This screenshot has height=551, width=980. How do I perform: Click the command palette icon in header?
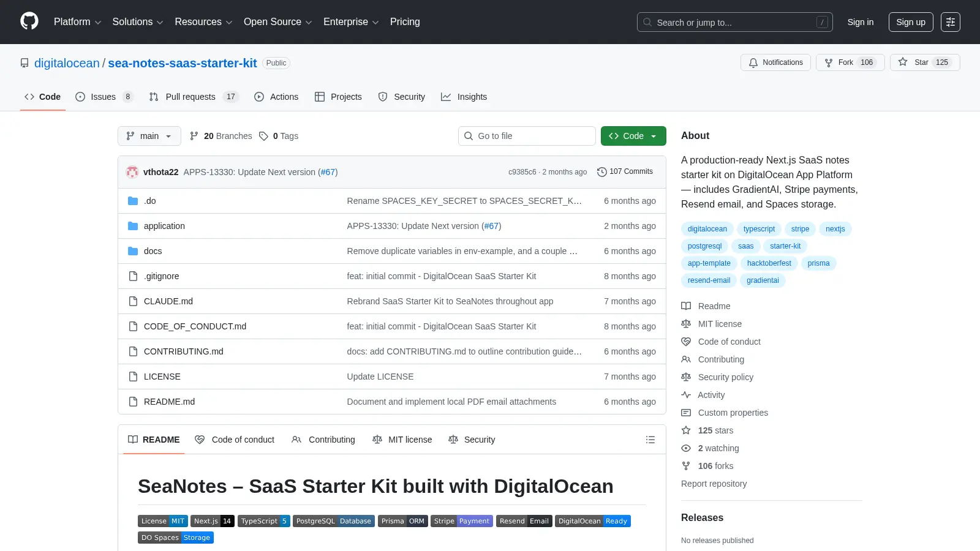tap(951, 22)
